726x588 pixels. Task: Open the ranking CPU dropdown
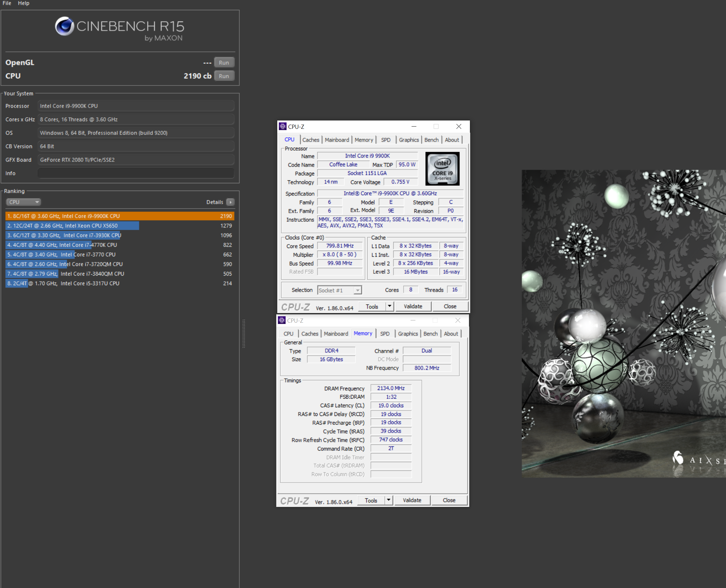coord(23,202)
